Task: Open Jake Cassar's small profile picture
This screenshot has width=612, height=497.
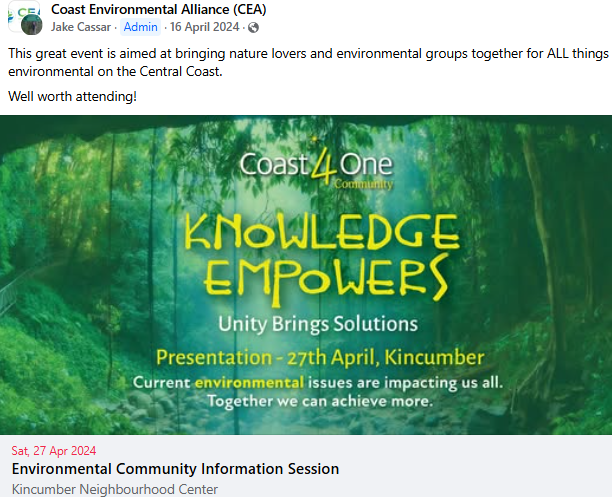Action: coord(31,26)
